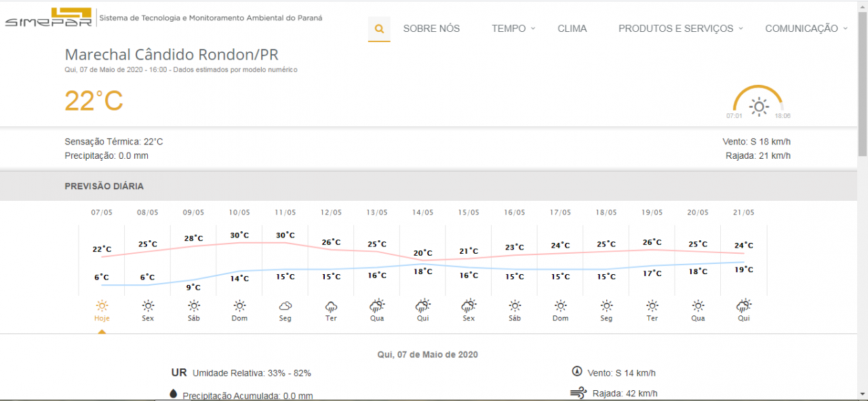Click the sunrise-sunset arc sun icon

click(x=758, y=107)
